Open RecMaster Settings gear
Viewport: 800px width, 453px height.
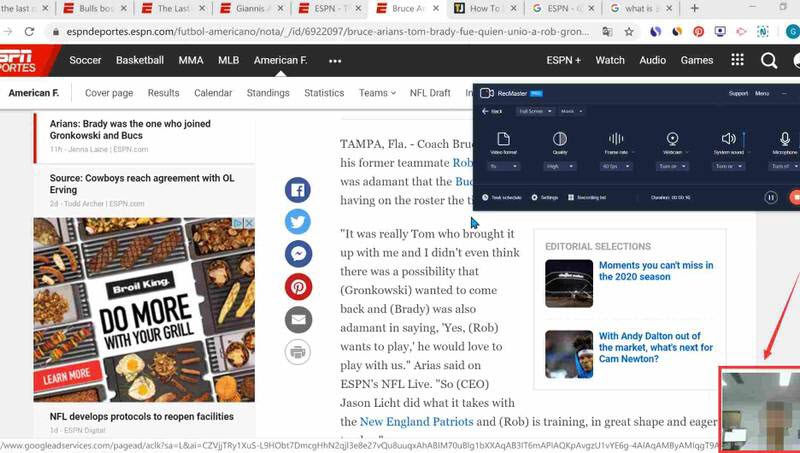click(x=545, y=197)
